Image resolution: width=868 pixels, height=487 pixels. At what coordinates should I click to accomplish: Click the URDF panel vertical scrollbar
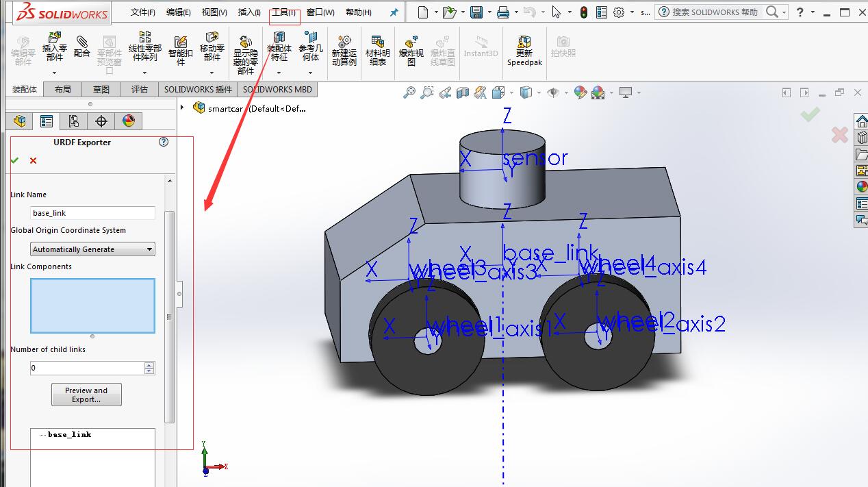170,317
